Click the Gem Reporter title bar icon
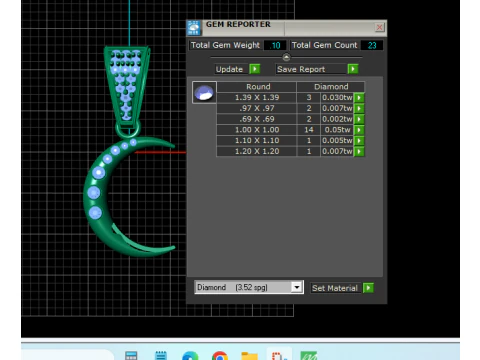480x360 pixels. (194, 28)
